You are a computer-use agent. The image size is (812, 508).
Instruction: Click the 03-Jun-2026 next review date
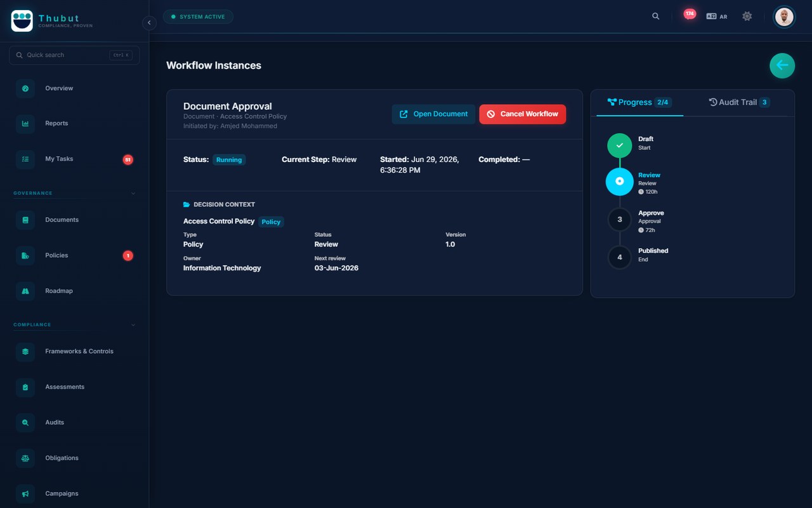(336, 268)
